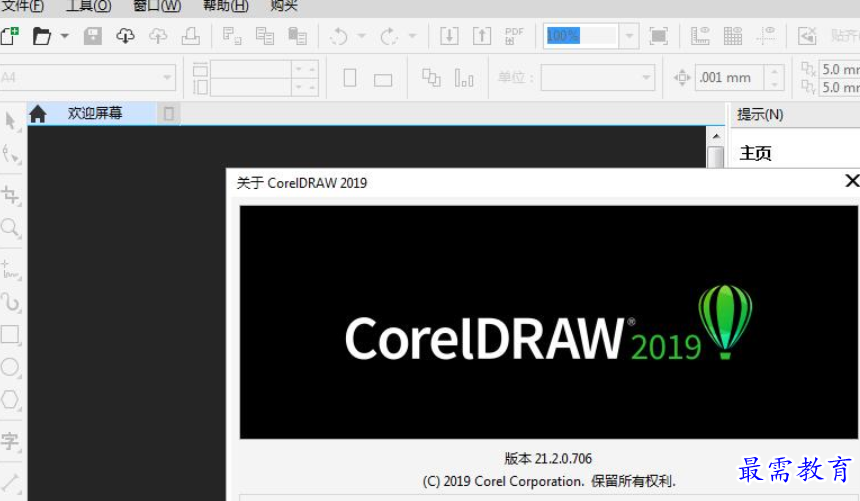Export the file with the Export icon

pos(482,36)
